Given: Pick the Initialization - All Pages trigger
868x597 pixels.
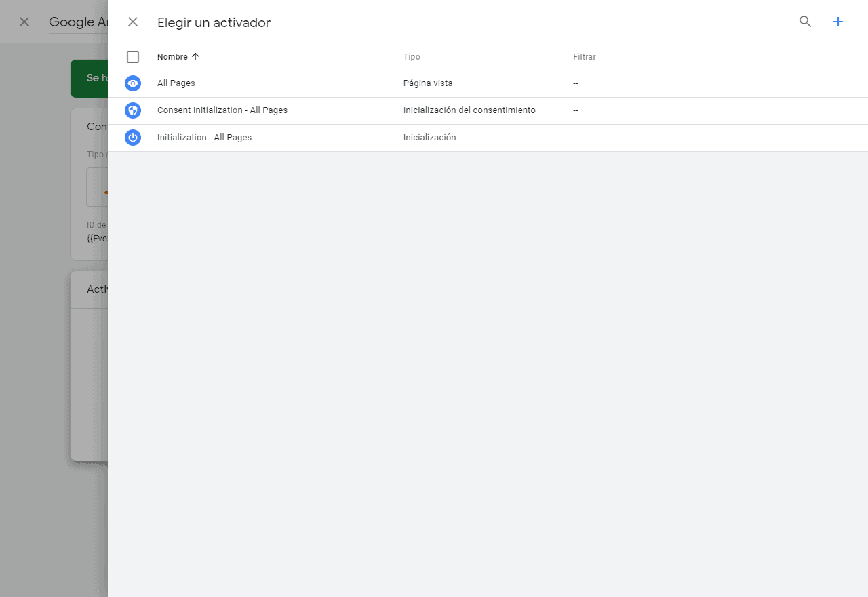Looking at the screenshot, I should (204, 138).
